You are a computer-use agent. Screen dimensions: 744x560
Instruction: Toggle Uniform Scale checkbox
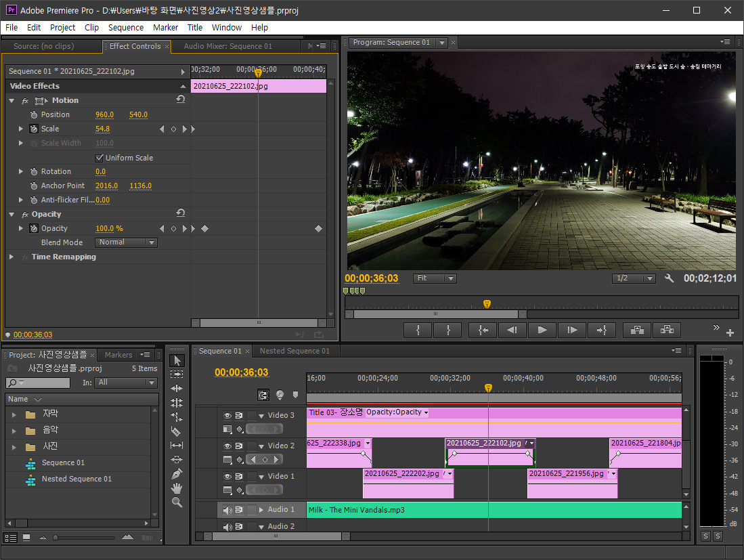[100, 158]
